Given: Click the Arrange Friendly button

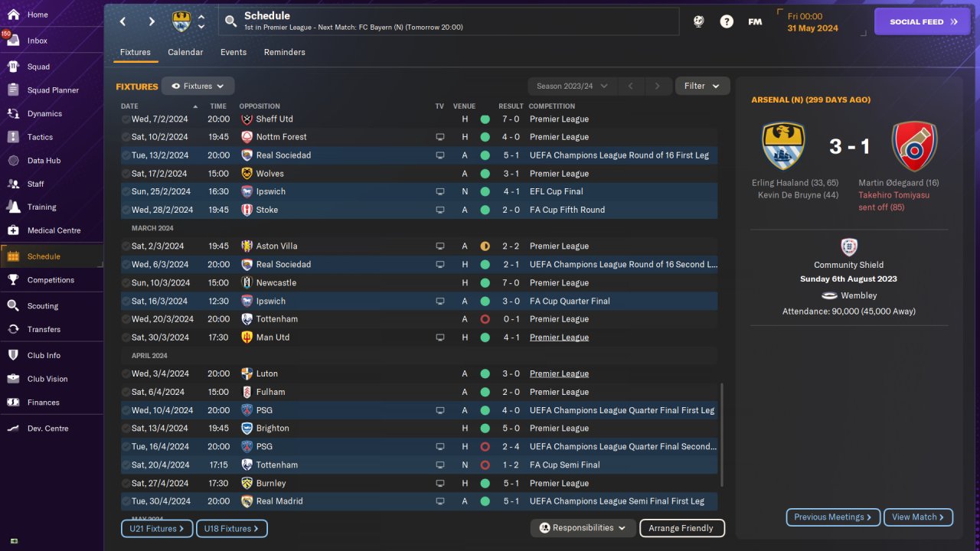Looking at the screenshot, I should (681, 528).
